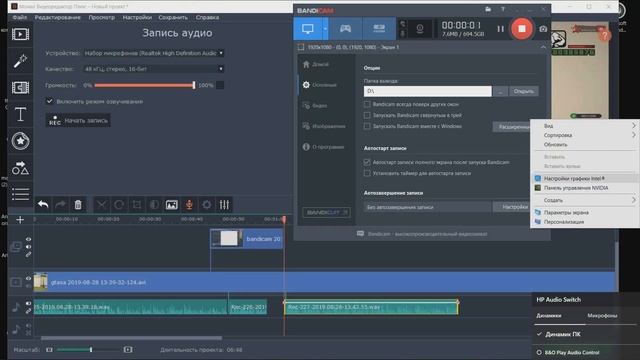Image resolution: width=640 pixels, height=360 pixels.
Task: Open the recording device dropdown
Action: click(x=153, y=53)
